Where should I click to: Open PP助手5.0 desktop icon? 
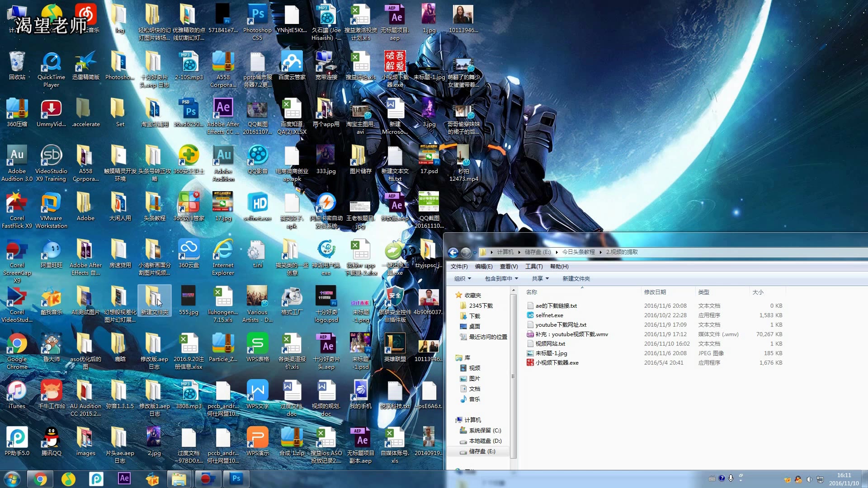tap(17, 441)
